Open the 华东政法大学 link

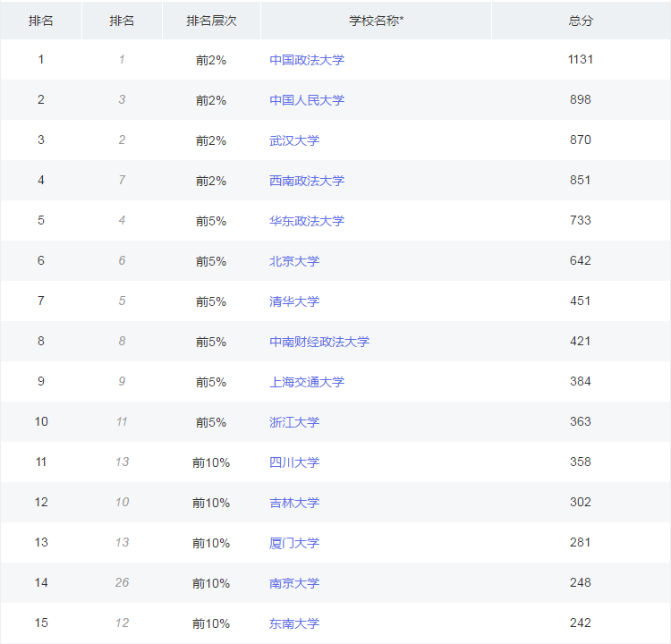pos(307,221)
